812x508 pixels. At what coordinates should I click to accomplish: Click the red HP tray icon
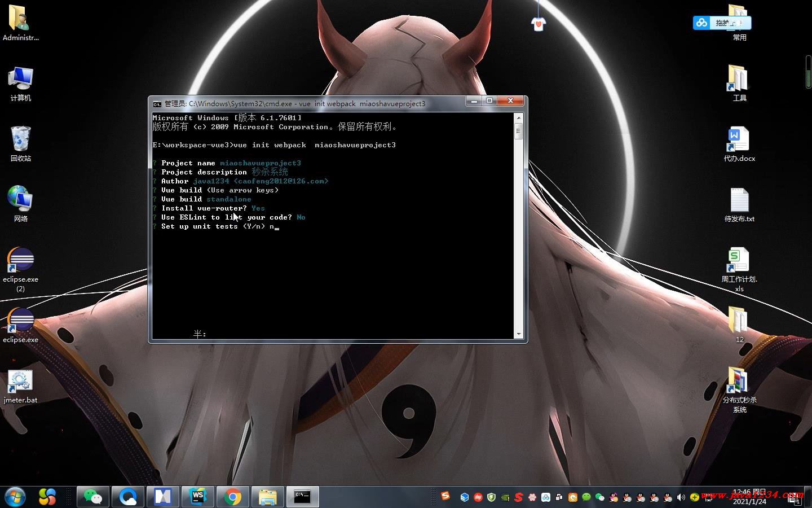pos(478,497)
